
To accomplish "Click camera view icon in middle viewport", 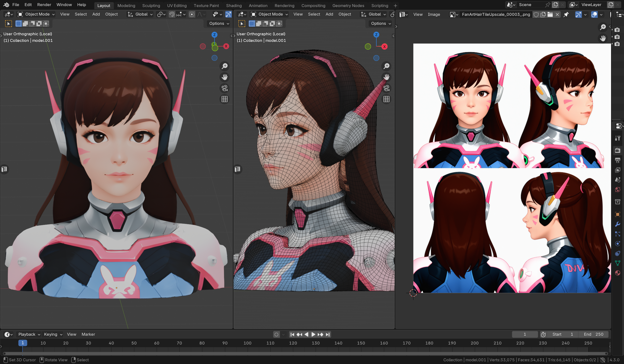I will [387, 88].
